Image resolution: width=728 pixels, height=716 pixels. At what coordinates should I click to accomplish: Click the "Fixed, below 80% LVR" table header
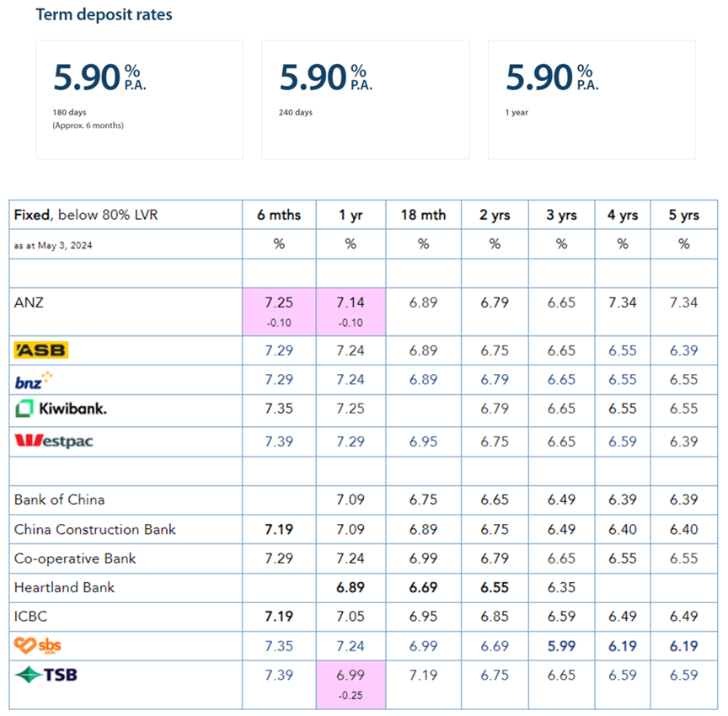pyautogui.click(x=86, y=215)
